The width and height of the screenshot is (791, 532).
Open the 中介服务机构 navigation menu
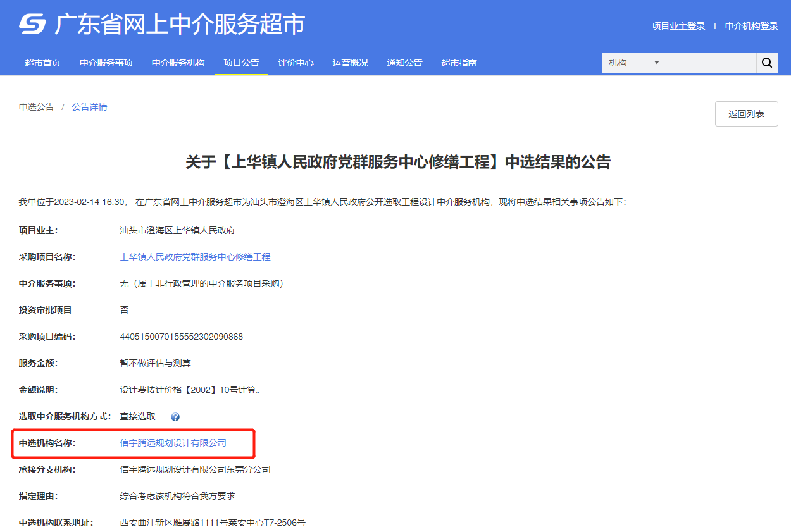click(178, 63)
